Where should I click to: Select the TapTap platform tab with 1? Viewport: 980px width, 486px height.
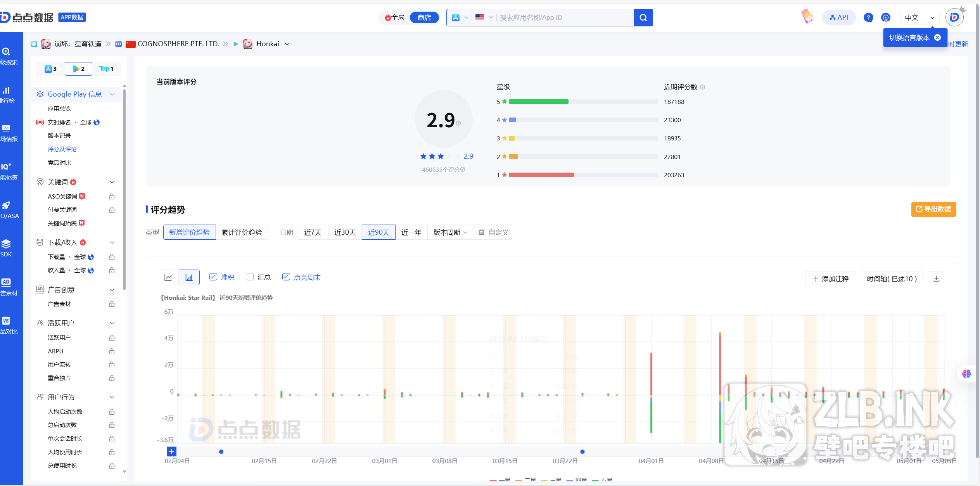[106, 69]
